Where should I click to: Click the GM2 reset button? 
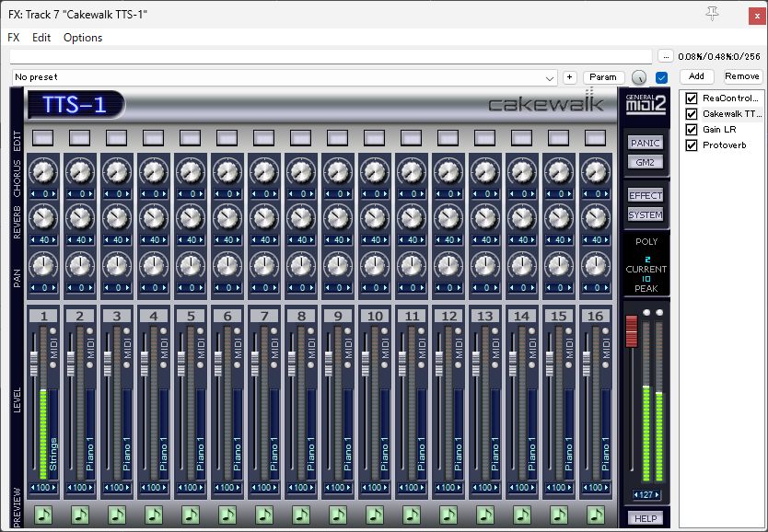point(646,163)
